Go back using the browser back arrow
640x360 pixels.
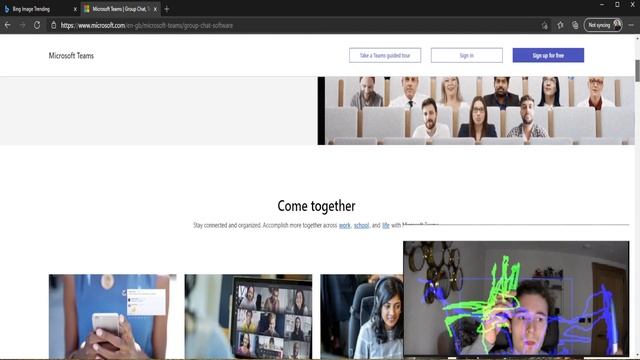click(7, 25)
